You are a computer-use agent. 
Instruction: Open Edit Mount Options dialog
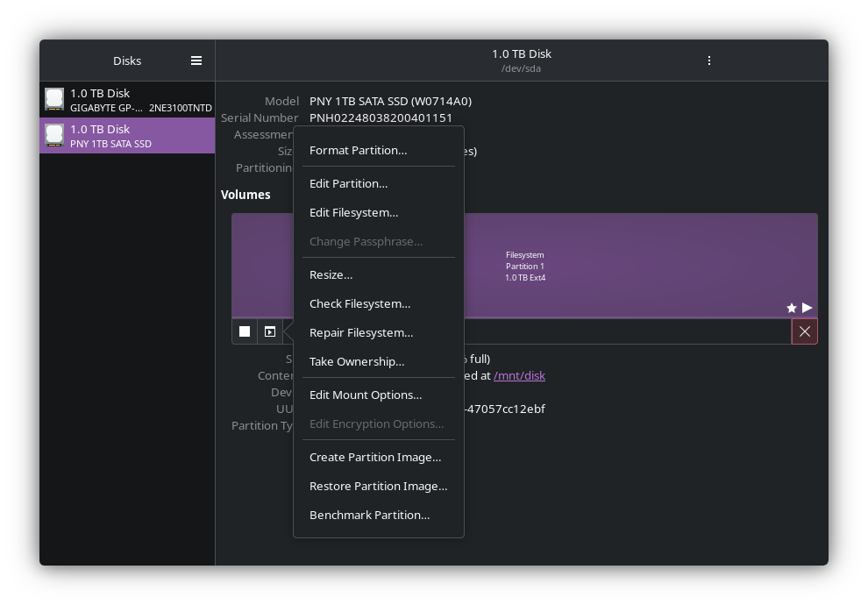click(x=365, y=395)
